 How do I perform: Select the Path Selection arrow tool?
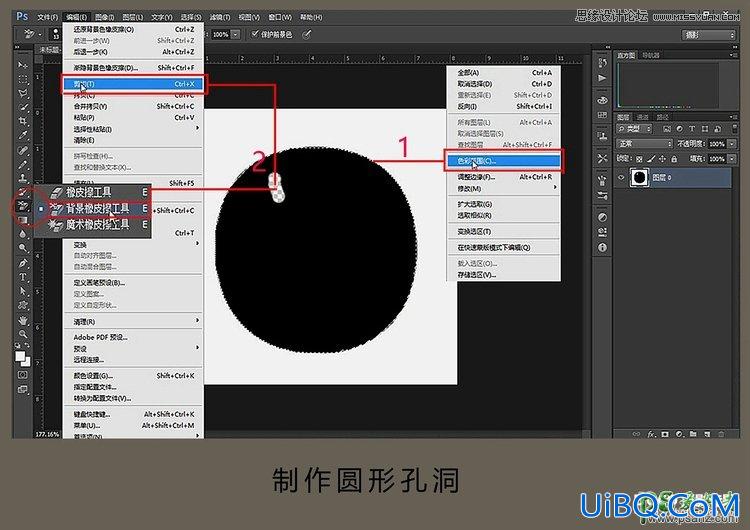click(x=22, y=291)
